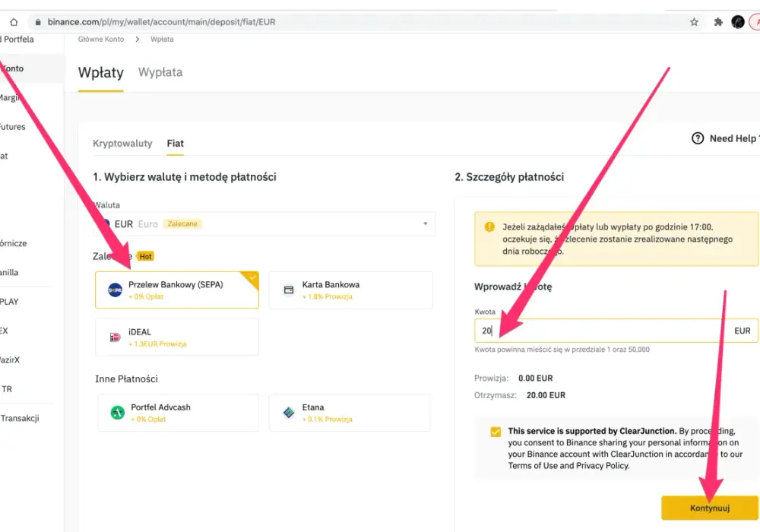
Task: Click the '20.00 EUR' received amount
Action: tap(546, 395)
